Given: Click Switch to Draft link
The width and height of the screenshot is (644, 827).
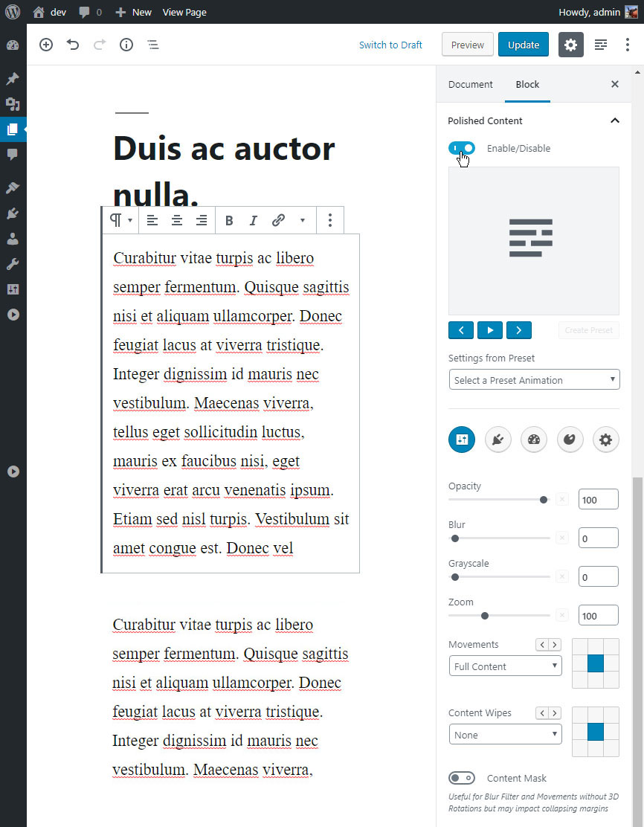Looking at the screenshot, I should pyautogui.click(x=390, y=45).
